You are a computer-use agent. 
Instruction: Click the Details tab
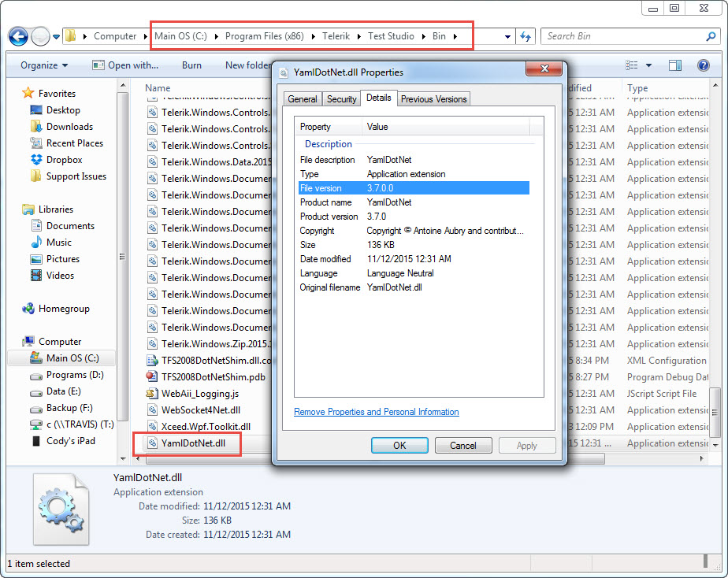[x=378, y=98]
